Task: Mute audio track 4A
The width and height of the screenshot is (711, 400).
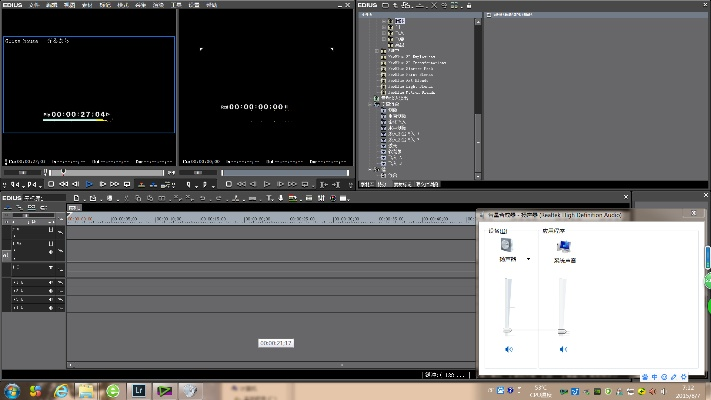Action: (51, 308)
